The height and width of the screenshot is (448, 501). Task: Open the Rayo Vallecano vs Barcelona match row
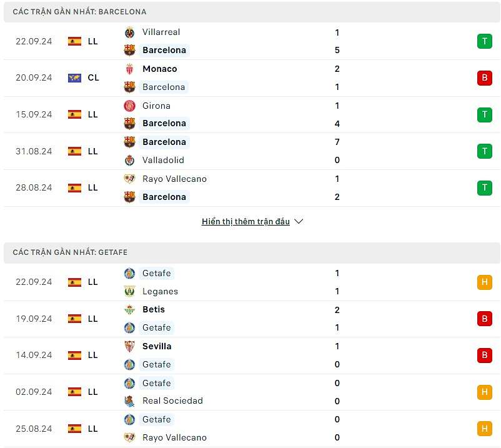(250, 188)
